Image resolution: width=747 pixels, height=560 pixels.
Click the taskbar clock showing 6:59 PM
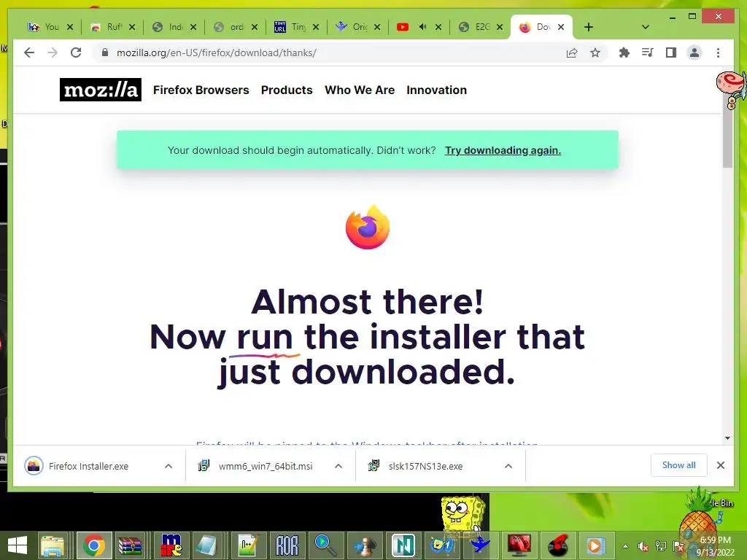(x=715, y=546)
